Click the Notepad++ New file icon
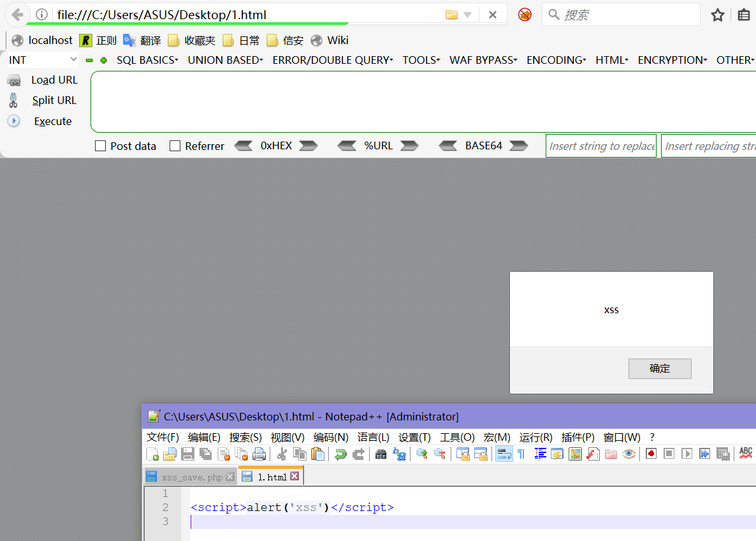The image size is (756, 541). pyautogui.click(x=152, y=454)
